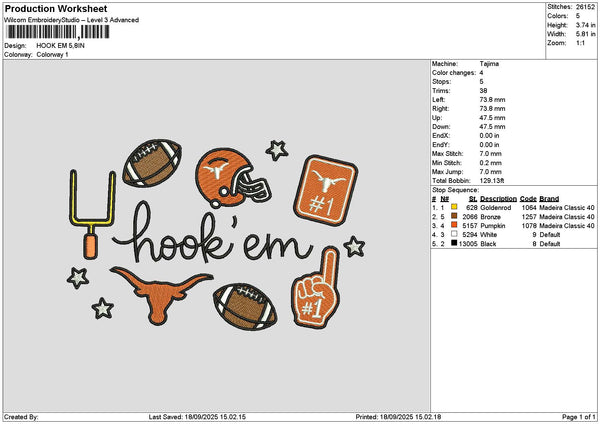Select the Pumpkin color swatch
Image resolution: width=600 pixels, height=424 pixels.
click(454, 225)
